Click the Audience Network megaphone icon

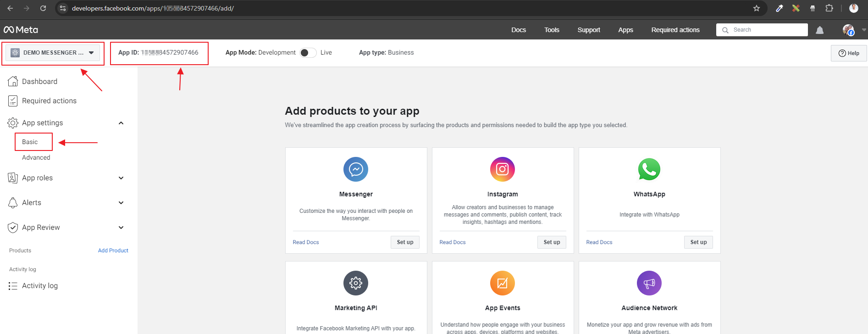click(x=649, y=283)
